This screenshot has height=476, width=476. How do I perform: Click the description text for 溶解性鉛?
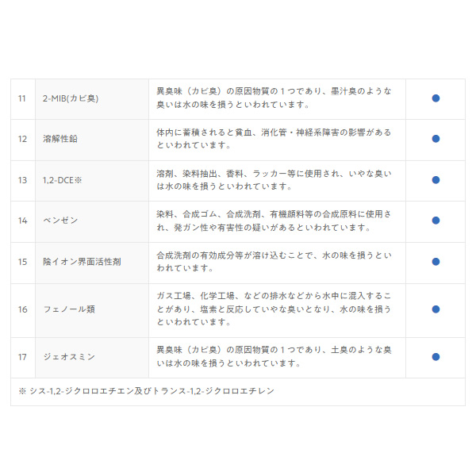[x=273, y=139]
